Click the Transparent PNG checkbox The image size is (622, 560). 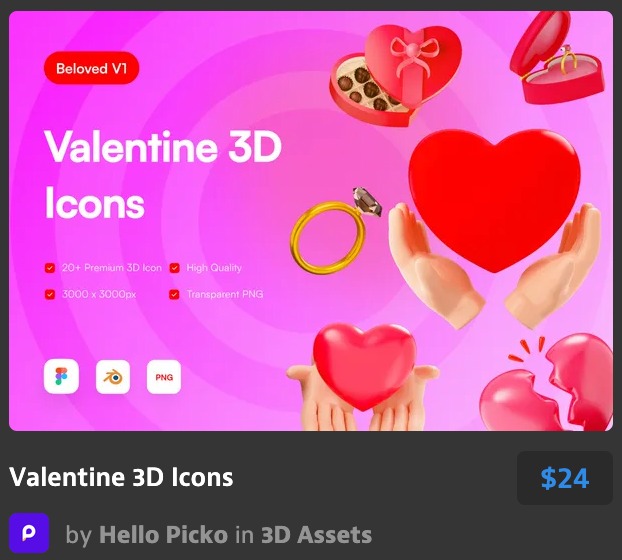[174, 294]
